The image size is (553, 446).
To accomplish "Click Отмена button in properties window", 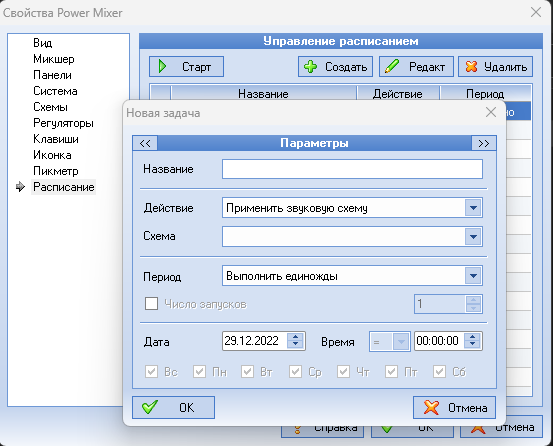I will coord(501,427).
